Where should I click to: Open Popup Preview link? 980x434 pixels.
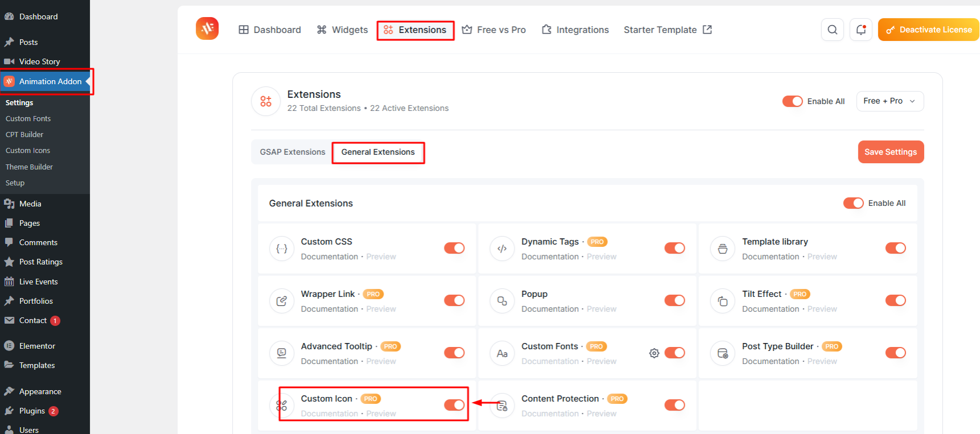click(602, 309)
